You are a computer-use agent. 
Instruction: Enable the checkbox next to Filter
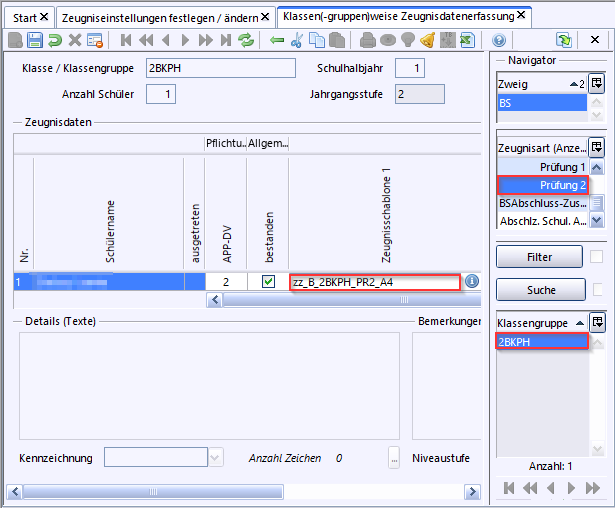point(596,257)
